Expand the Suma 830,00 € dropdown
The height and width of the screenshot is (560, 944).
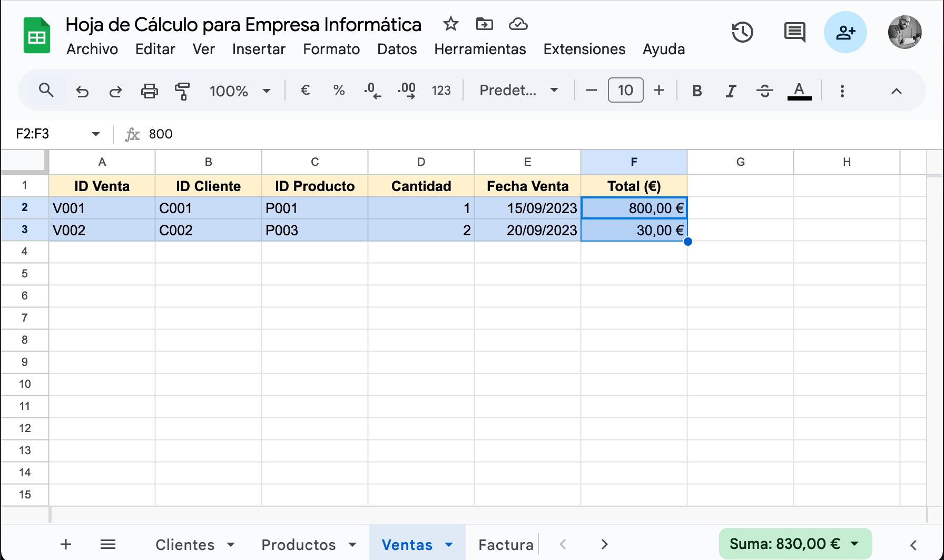coord(854,544)
